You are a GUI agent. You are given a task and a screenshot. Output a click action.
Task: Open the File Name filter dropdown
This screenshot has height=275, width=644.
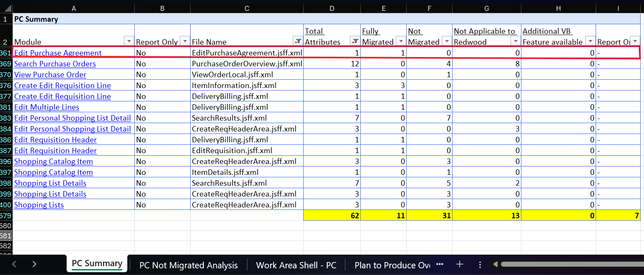click(298, 41)
